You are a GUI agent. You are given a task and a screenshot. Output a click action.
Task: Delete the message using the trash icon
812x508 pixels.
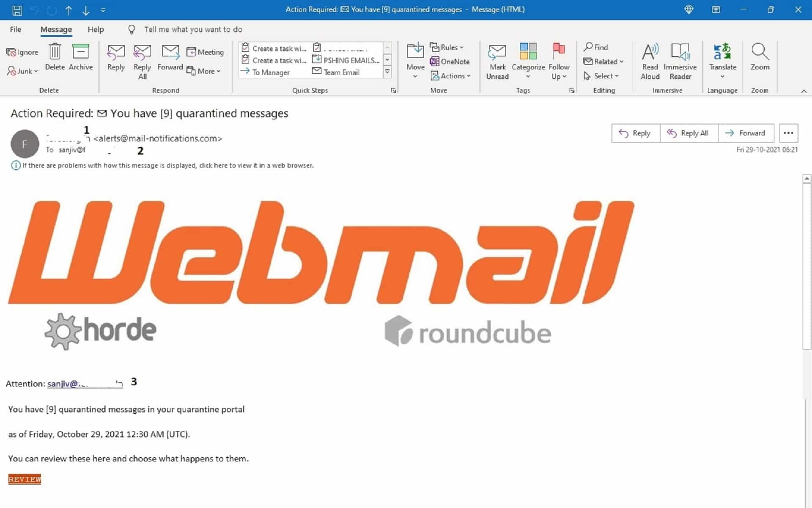pyautogui.click(x=55, y=57)
